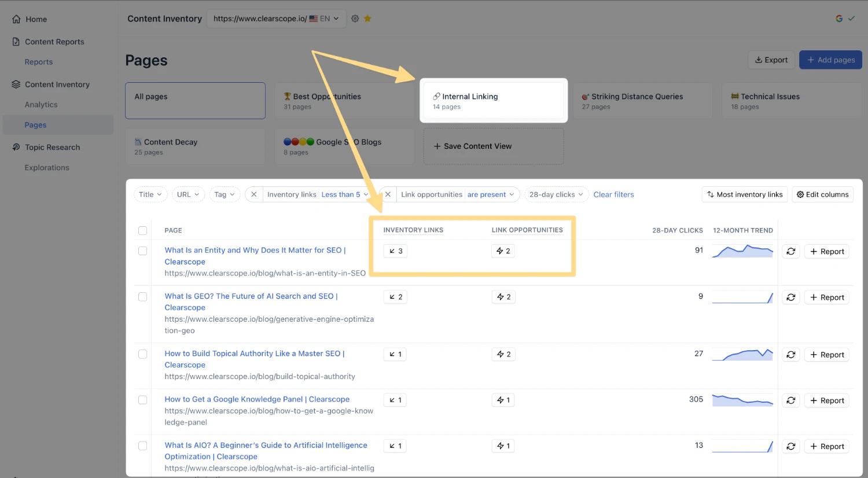Image resolution: width=868 pixels, height=478 pixels.
Task: Click the Google account icon at top right
Action: 839,19
